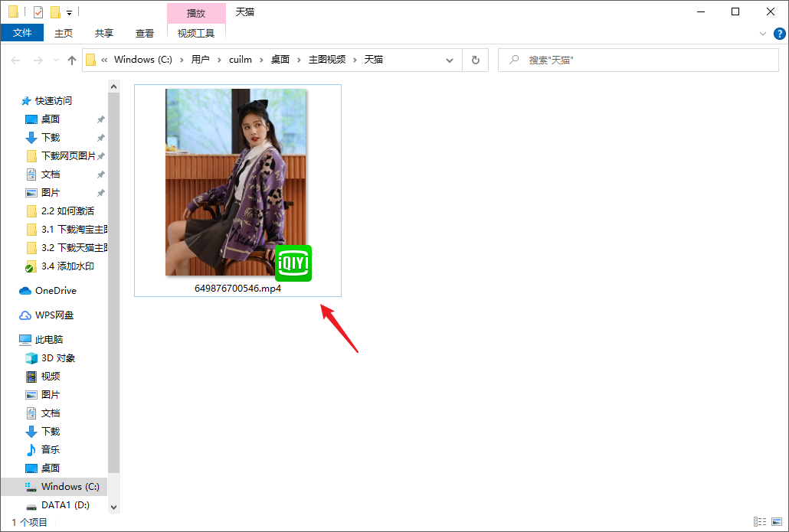Open the 视频工具 ribbon tab
Screen dimensions: 789x532
196,33
